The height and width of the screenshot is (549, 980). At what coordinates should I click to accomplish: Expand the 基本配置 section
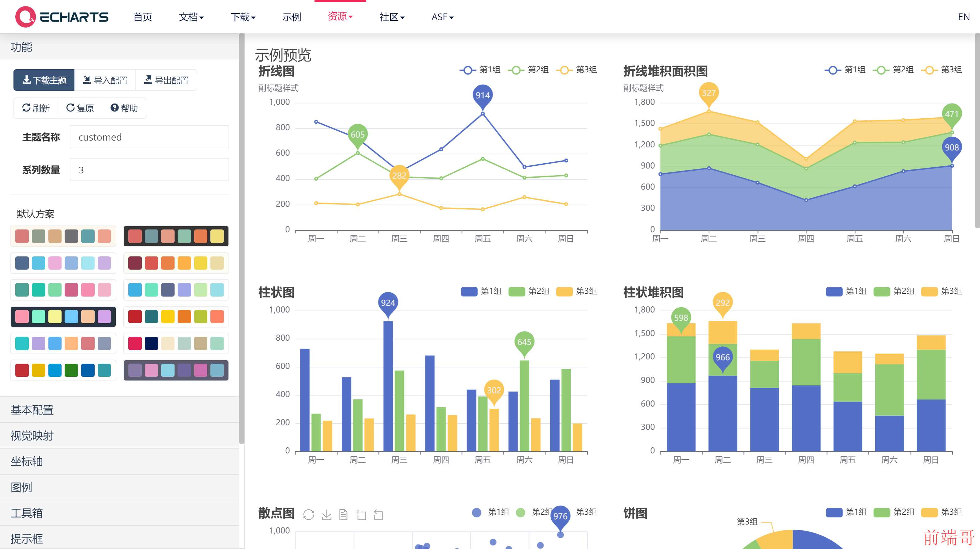pyautogui.click(x=119, y=410)
